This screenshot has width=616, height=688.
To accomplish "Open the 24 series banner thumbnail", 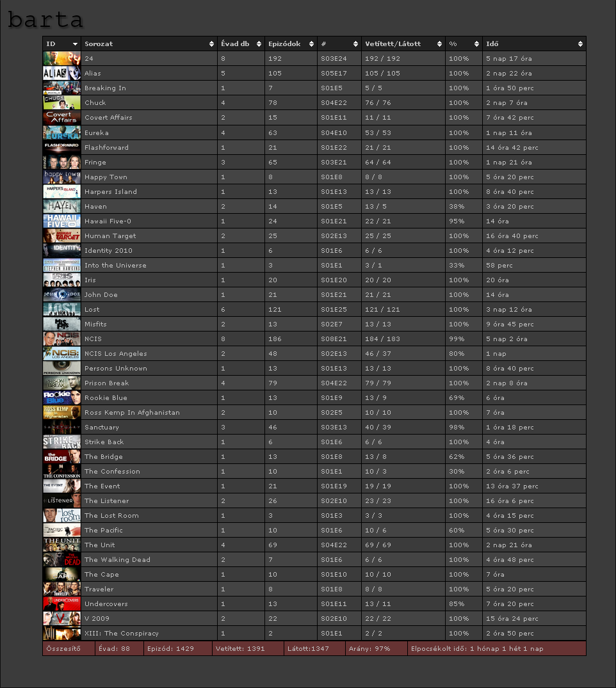I will coord(62,59).
